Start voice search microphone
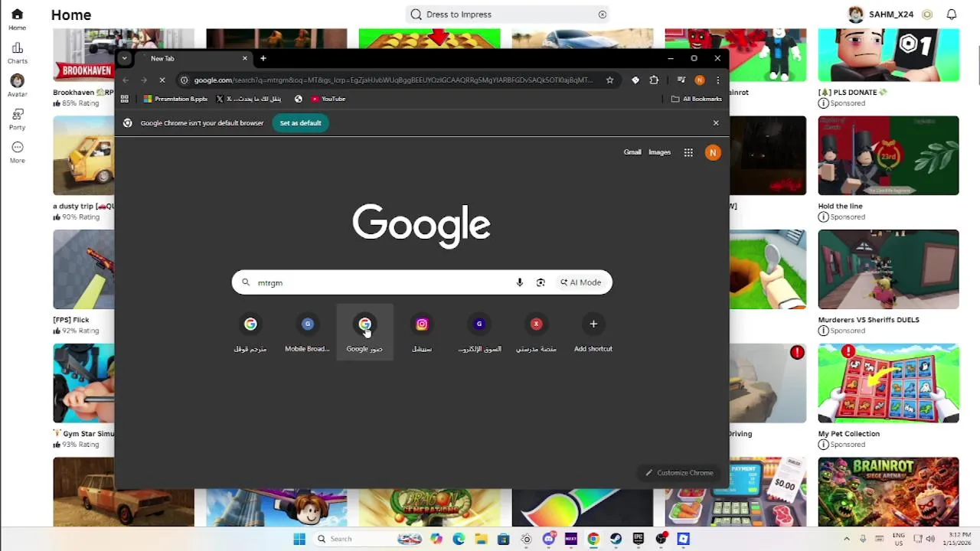The width and height of the screenshot is (980, 551). [x=519, y=282]
